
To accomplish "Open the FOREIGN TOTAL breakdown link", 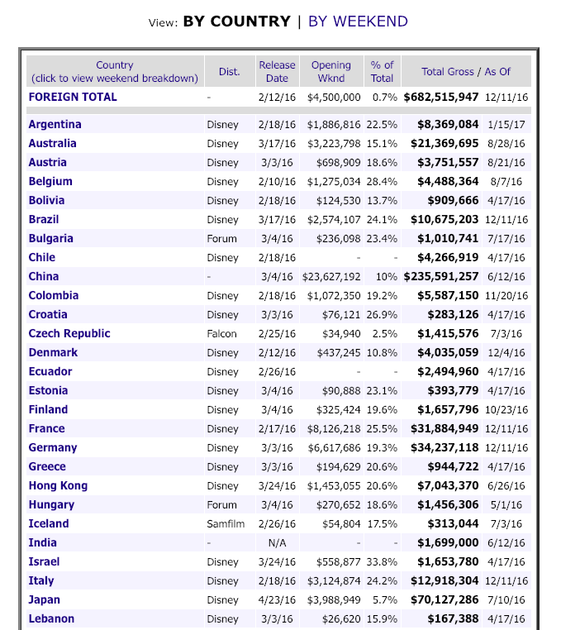I will click(x=73, y=97).
